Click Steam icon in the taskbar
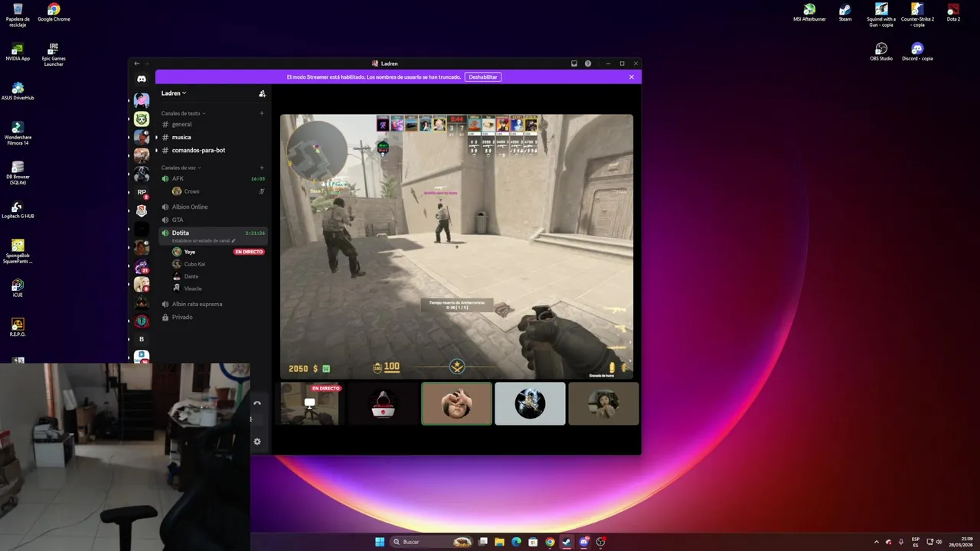Image resolution: width=980 pixels, height=551 pixels. click(x=567, y=542)
